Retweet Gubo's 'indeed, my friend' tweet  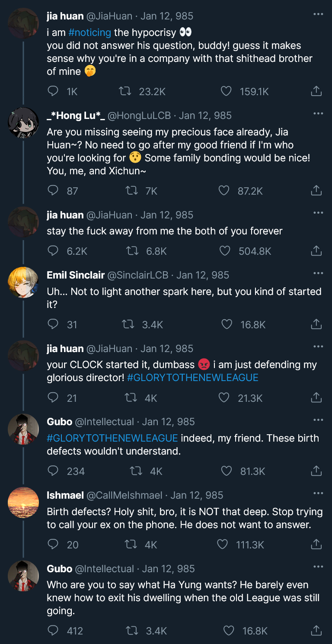click(x=136, y=471)
